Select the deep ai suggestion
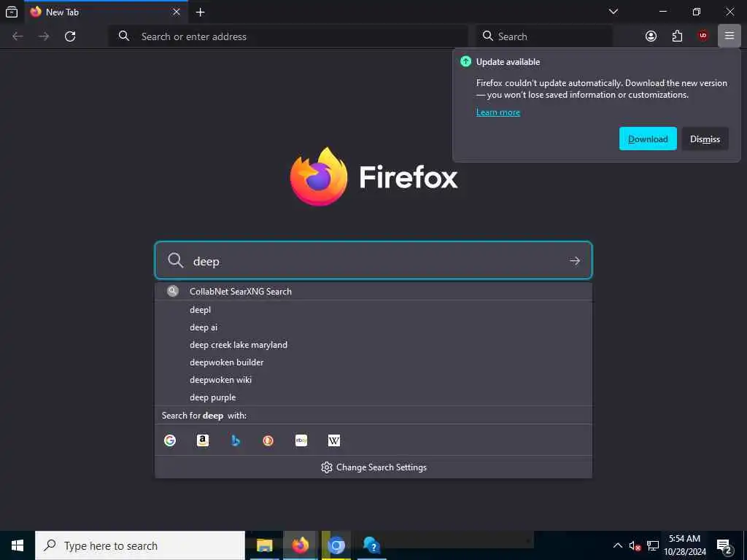The height and width of the screenshot is (560, 747). 373,327
